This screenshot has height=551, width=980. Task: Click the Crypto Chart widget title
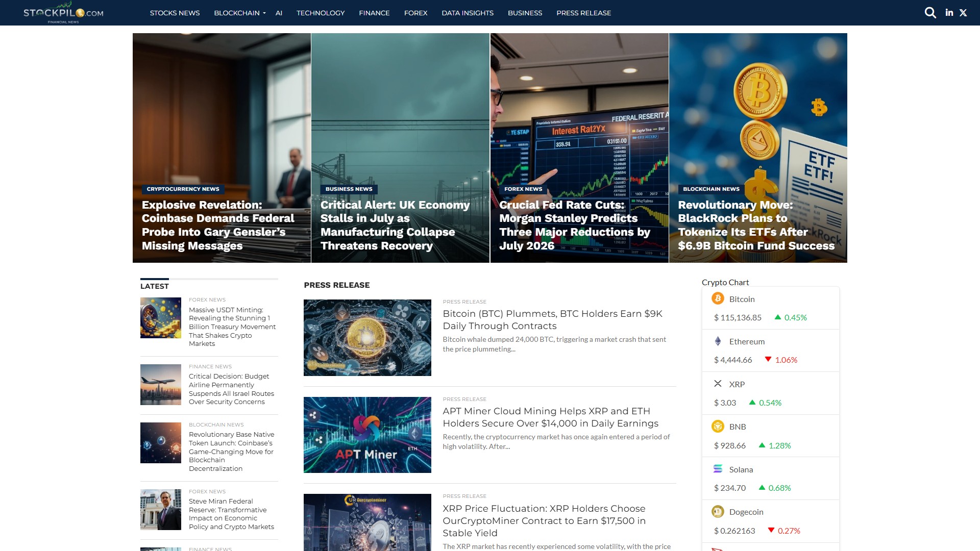tap(725, 282)
